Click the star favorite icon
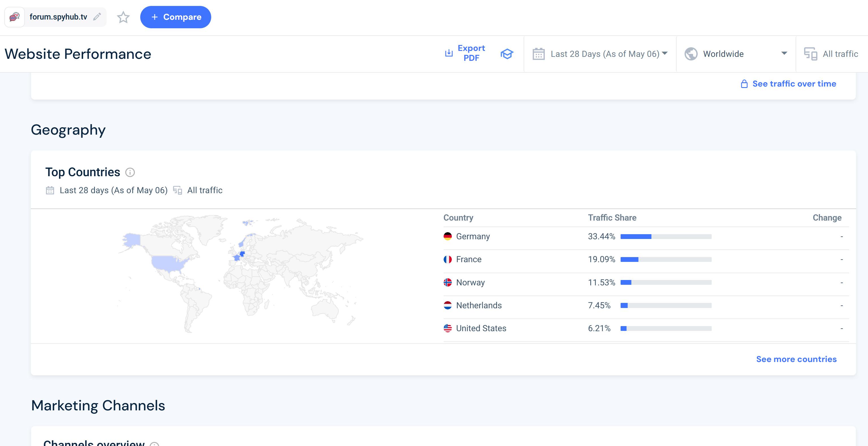 123,17
